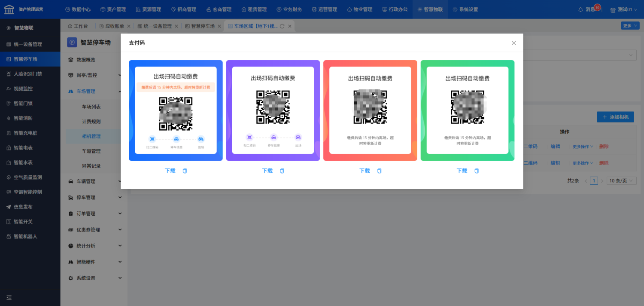Click the 添加相机 button

click(x=615, y=117)
